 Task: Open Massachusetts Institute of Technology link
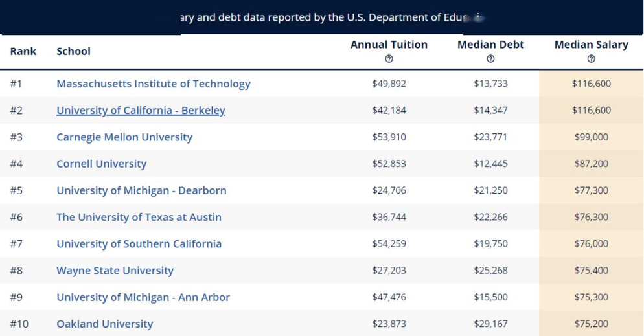(153, 84)
